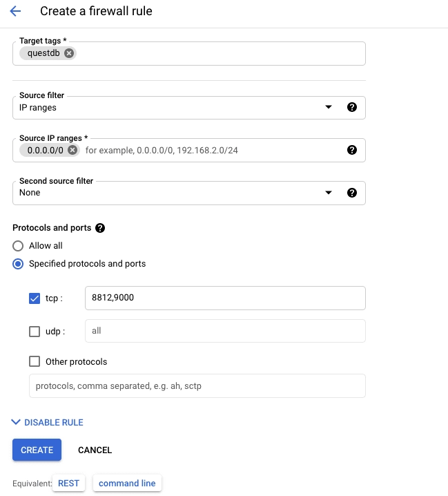
Task: Open the equivalent REST request link
Action: [x=68, y=483]
